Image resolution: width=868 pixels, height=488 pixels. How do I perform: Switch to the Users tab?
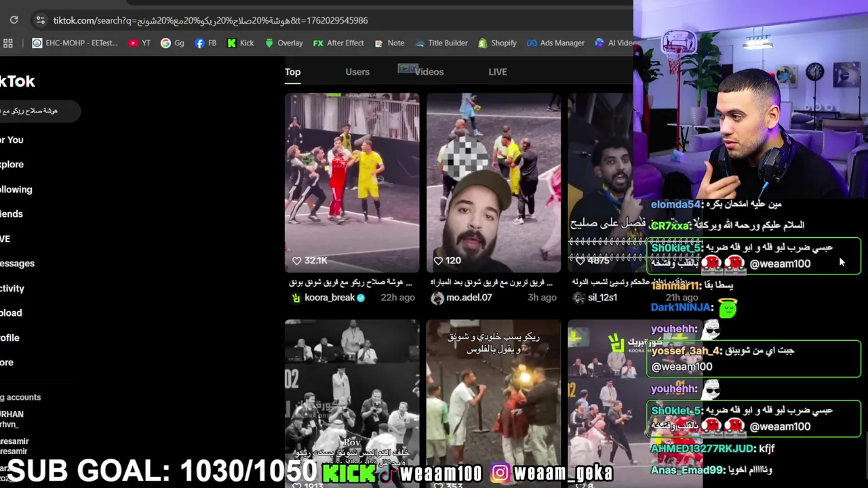coord(357,72)
